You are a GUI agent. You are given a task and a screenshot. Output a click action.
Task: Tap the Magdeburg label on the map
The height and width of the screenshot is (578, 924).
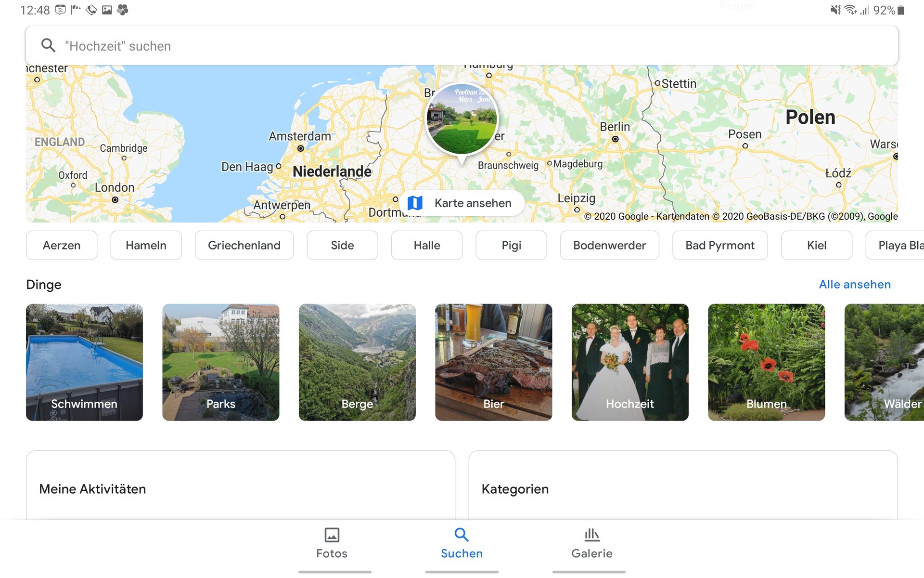(578, 164)
